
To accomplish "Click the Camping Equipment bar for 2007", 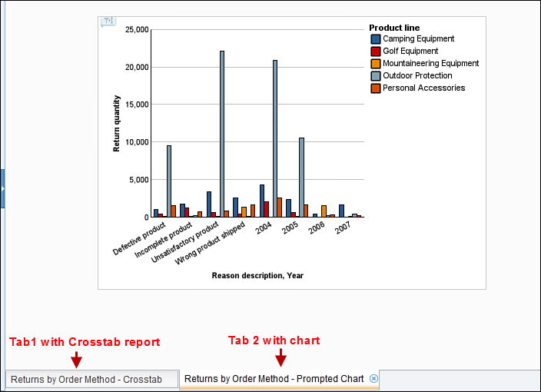I will 341,211.
